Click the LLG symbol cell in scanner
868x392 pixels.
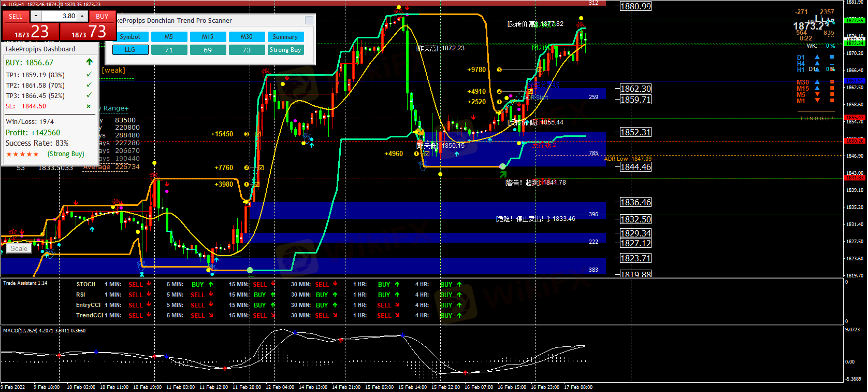[130, 50]
